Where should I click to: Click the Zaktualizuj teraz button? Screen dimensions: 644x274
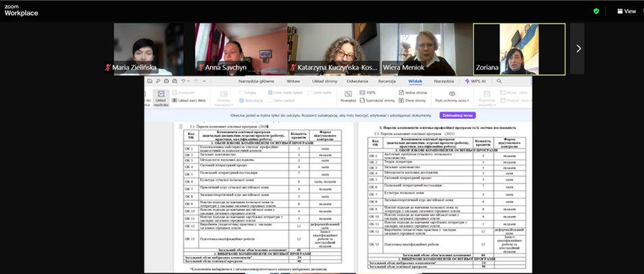(457, 115)
